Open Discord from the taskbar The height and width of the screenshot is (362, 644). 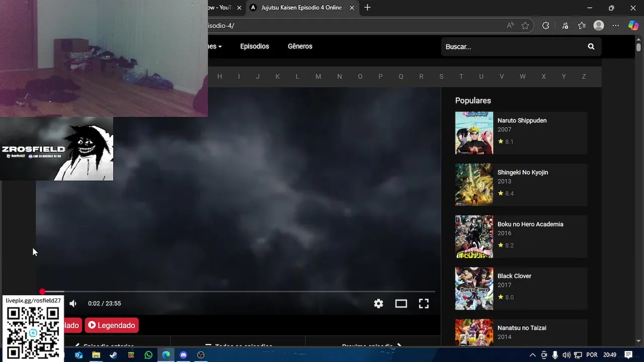(183, 355)
